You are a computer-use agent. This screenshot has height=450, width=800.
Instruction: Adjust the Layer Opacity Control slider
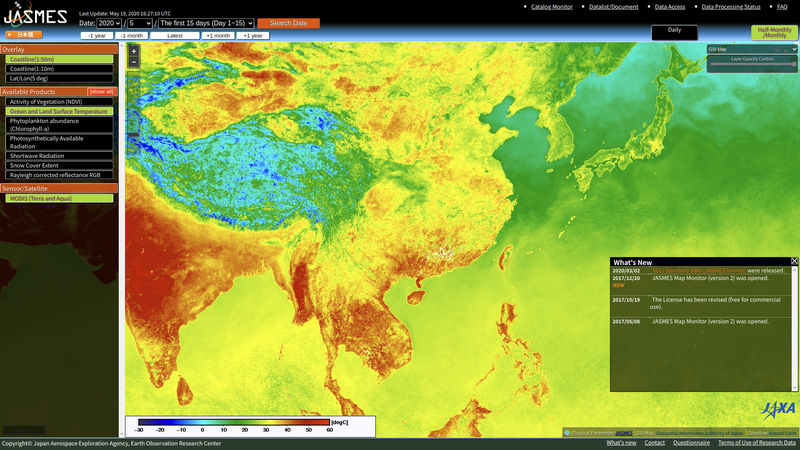point(794,64)
